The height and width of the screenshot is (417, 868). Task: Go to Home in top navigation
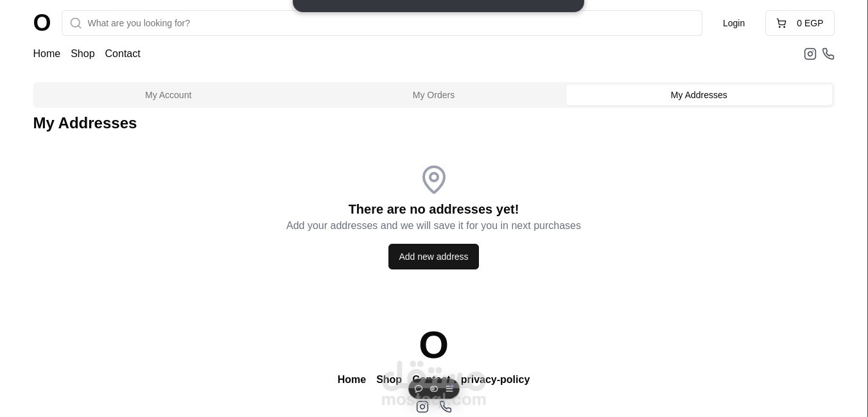pyautogui.click(x=47, y=54)
